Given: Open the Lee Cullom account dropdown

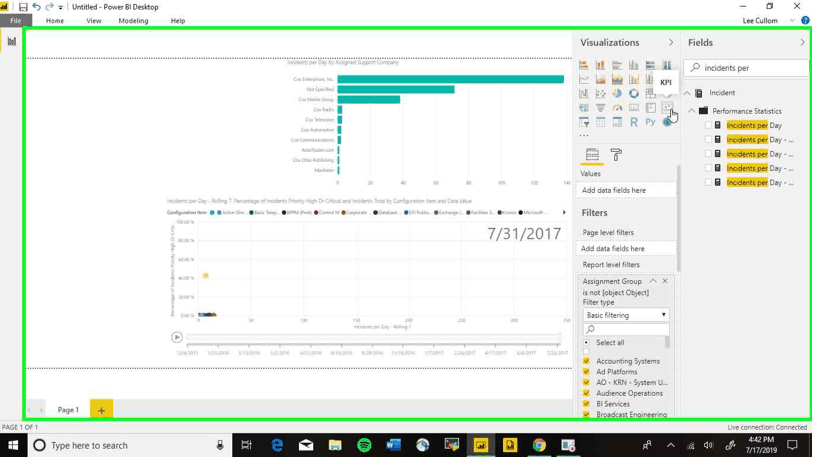Looking at the screenshot, I should tap(792, 21).
